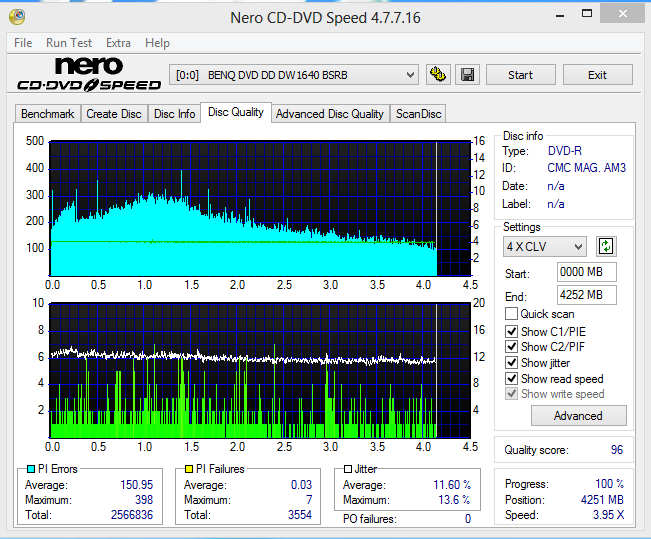The height and width of the screenshot is (539, 651).
Task: Click the Exit button
Action: point(597,75)
